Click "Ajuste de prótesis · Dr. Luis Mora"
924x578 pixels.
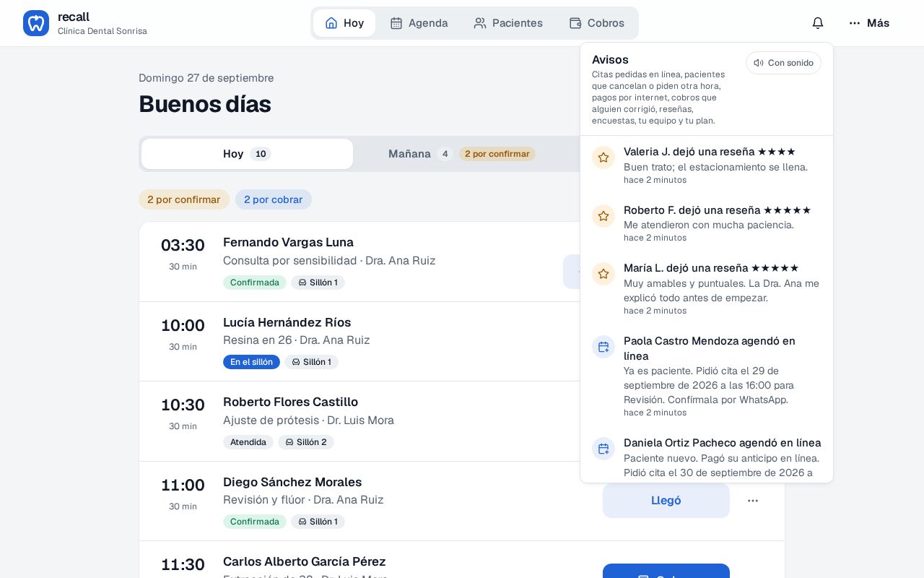pos(308,420)
